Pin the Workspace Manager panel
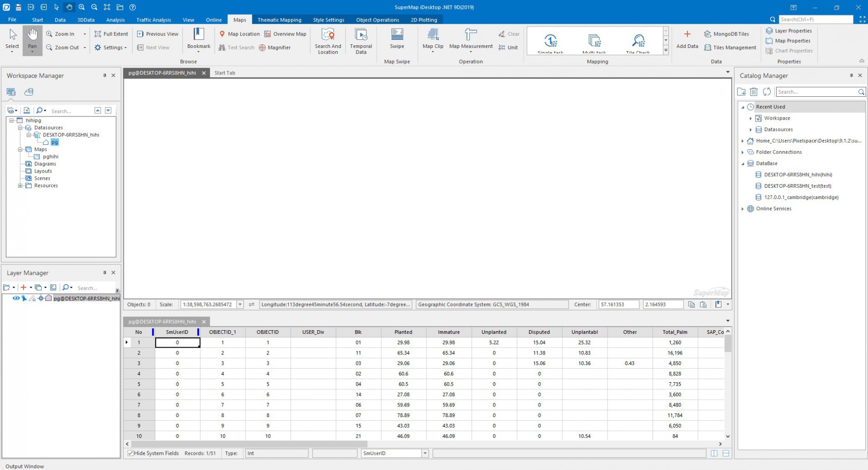Image resolution: width=868 pixels, height=470 pixels. click(x=105, y=75)
